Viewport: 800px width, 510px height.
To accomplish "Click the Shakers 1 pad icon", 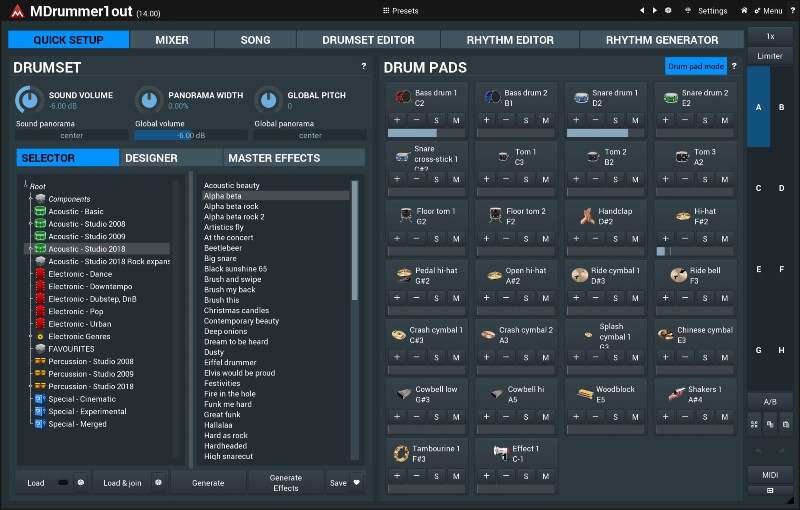I will (x=677, y=394).
